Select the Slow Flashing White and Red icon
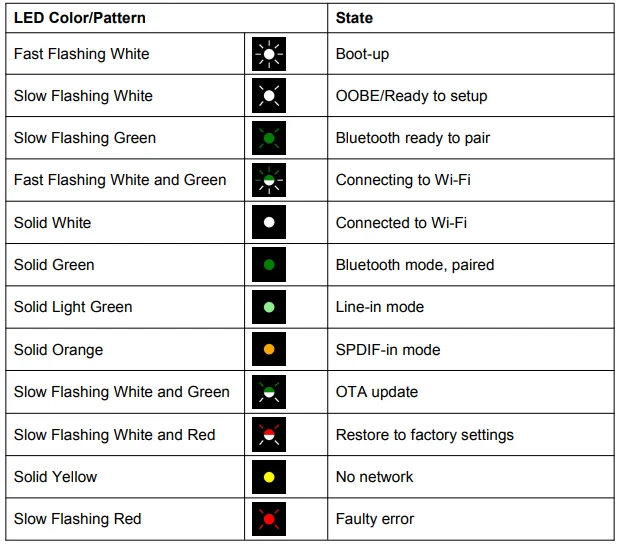 click(268, 434)
